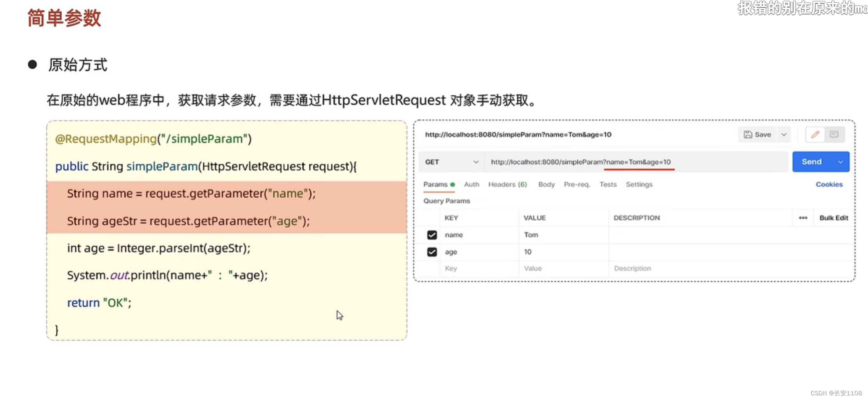
Task: Click the empty Value placeholder field
Action: [564, 269]
